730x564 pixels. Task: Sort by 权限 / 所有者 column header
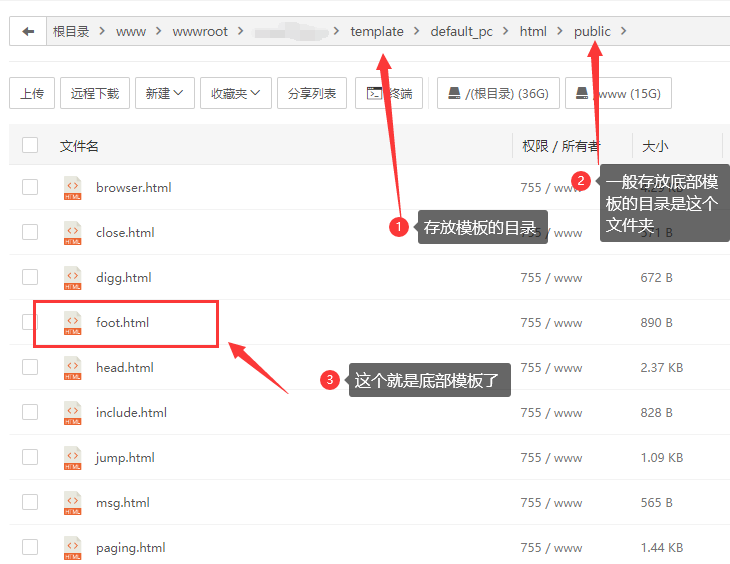point(561,146)
